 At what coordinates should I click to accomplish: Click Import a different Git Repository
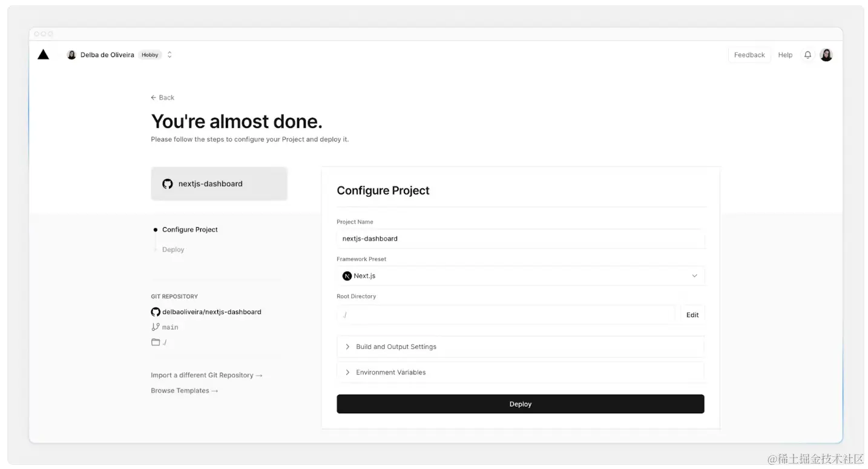(x=206, y=375)
